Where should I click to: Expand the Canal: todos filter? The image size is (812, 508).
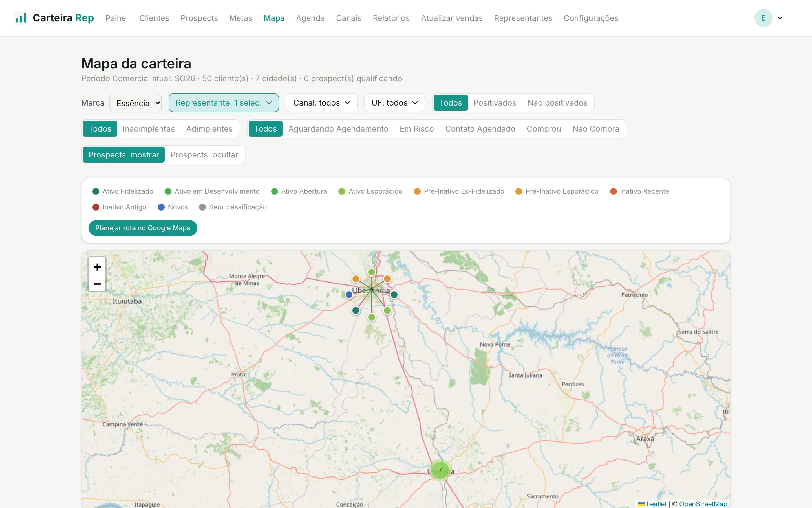pos(321,103)
